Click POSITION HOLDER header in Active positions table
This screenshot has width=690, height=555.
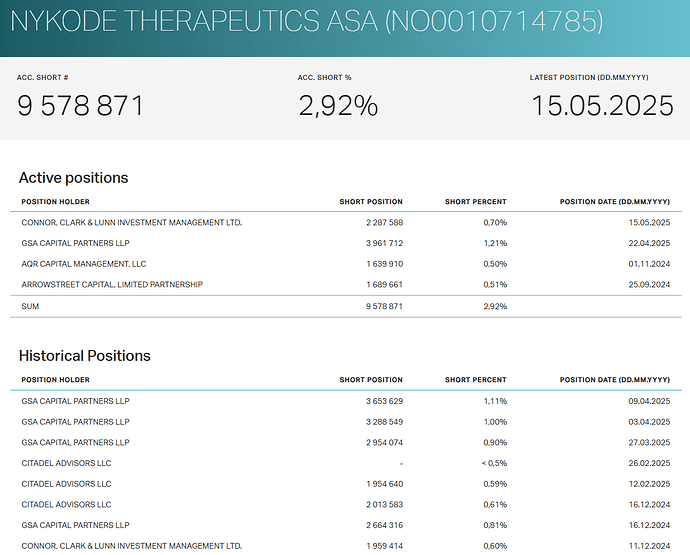55,202
